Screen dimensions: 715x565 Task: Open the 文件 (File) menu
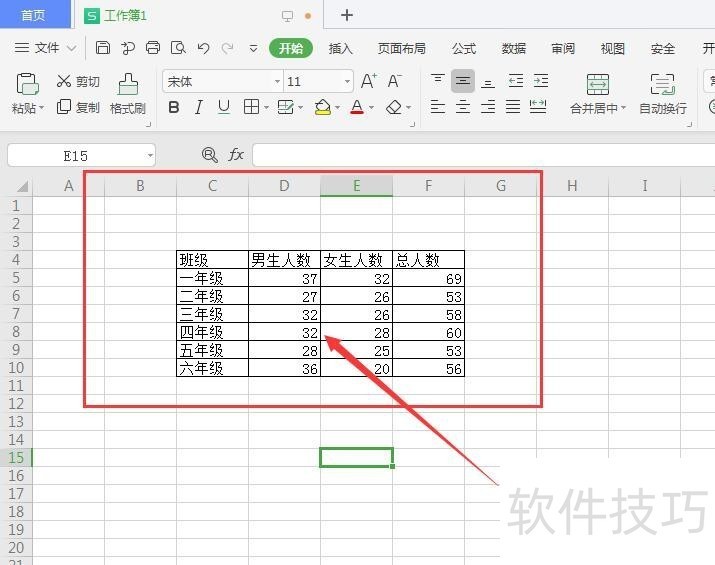[45, 48]
